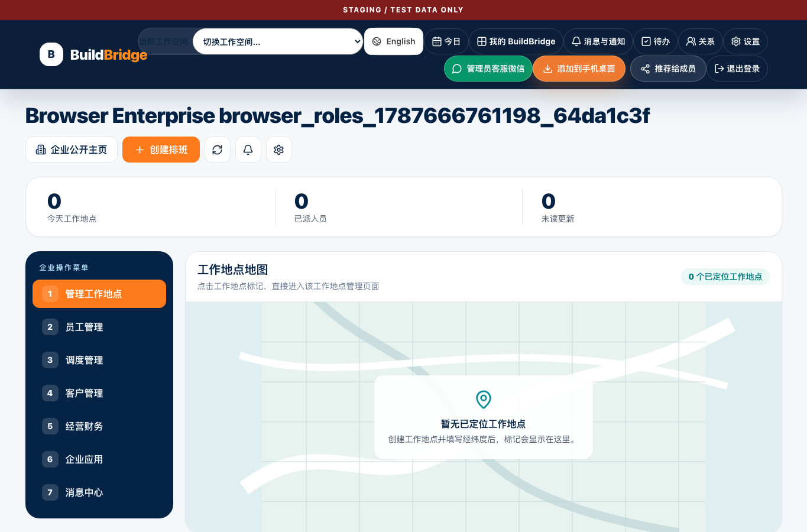Viewport: 807px width, 532px height.
Task: Go to 我的 BuildBridge
Action: 516,41
